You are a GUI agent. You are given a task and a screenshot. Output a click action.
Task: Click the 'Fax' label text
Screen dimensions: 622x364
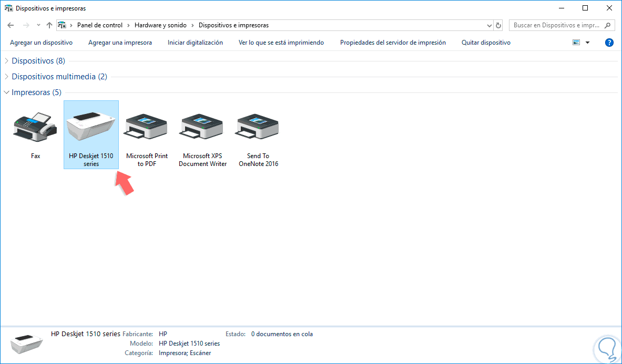click(x=35, y=156)
